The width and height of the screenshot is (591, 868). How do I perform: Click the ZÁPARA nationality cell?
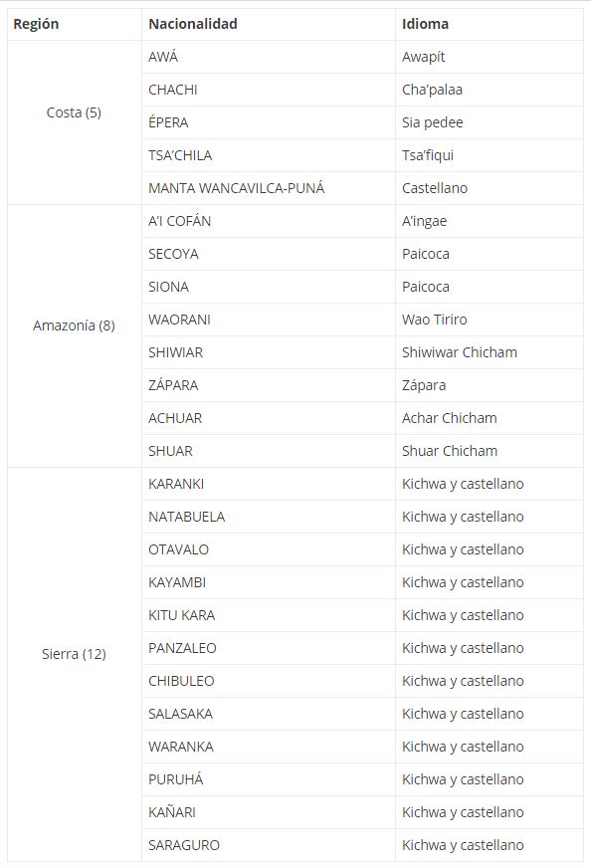(269, 385)
